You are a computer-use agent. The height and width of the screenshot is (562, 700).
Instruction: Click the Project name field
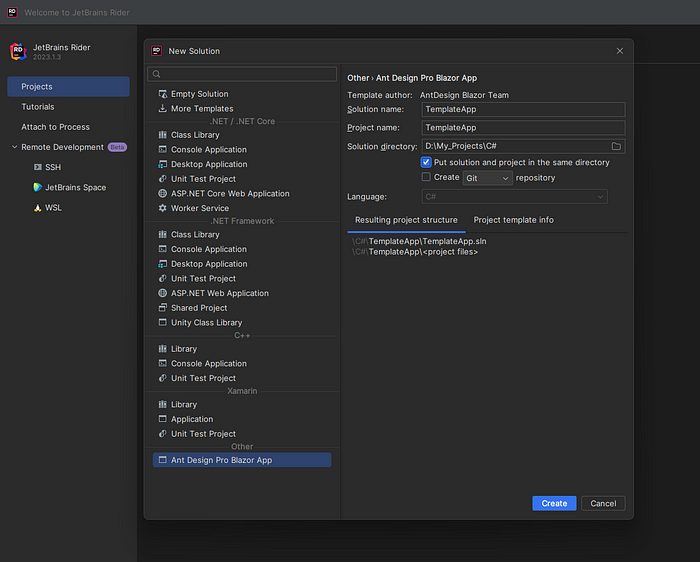[x=523, y=128]
